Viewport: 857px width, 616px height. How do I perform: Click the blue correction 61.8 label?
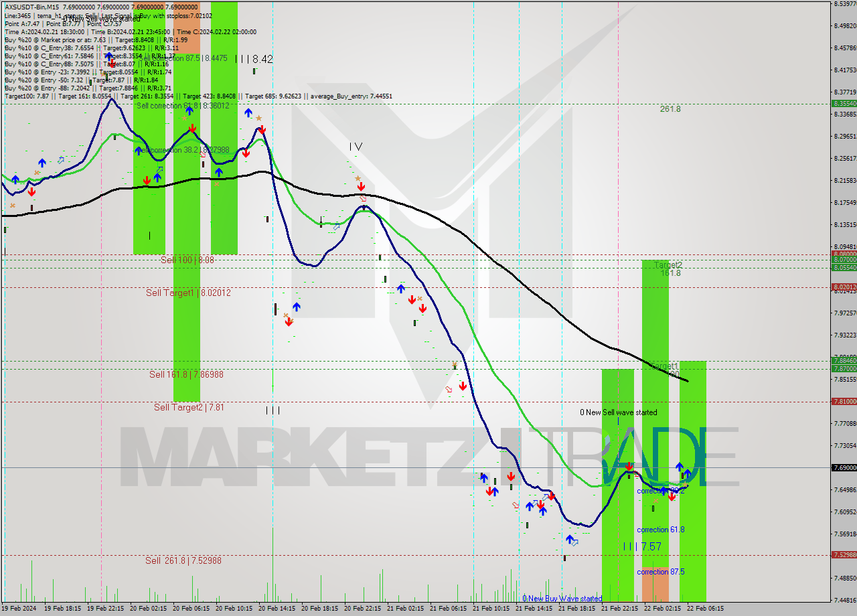(660, 530)
